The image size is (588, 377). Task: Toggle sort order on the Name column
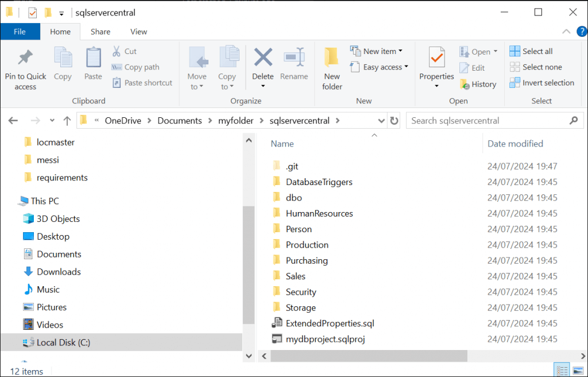pos(282,143)
